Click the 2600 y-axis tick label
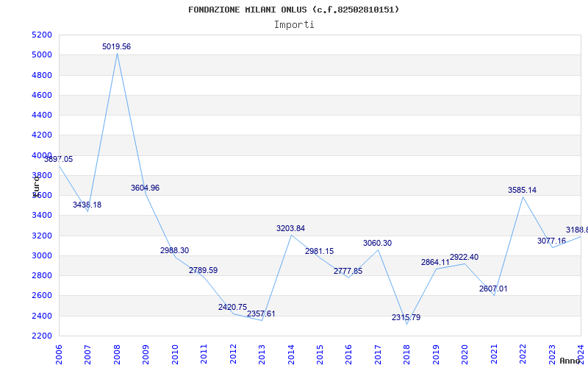Viewport: 588px width, 368px height. [42, 296]
